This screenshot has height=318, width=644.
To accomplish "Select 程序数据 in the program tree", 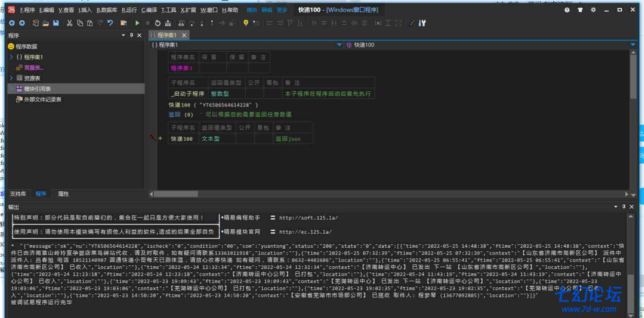I will click(26, 47).
